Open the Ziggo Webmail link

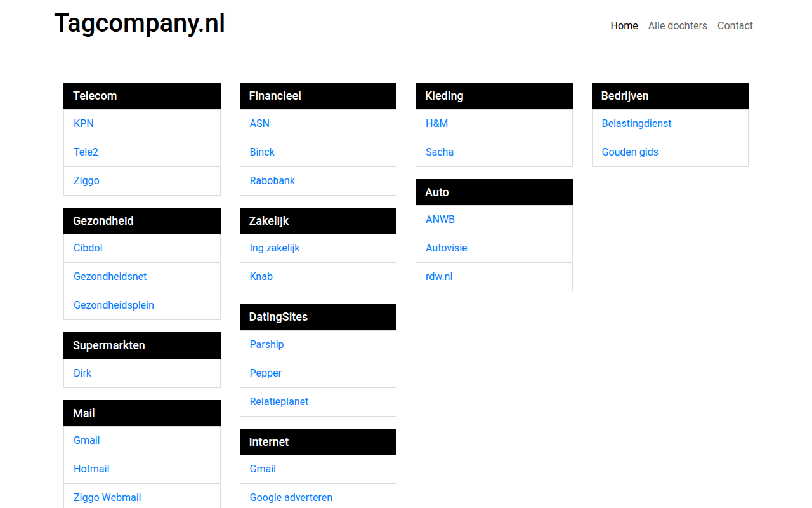[x=107, y=497]
